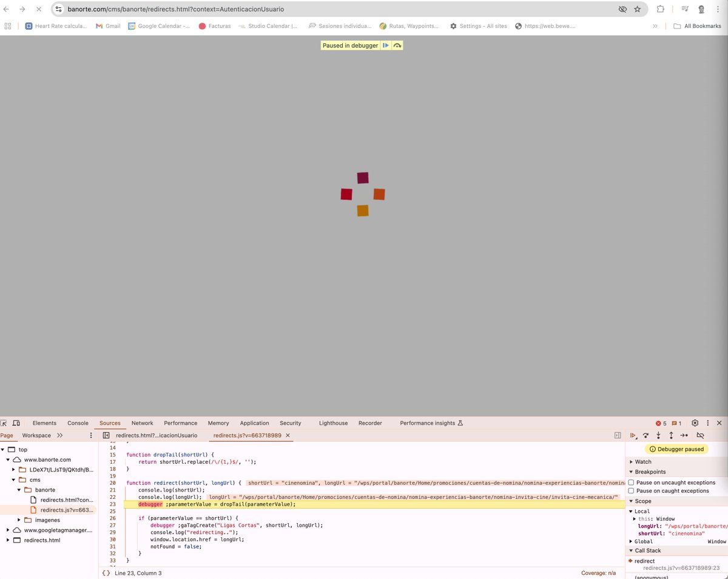Toggle debugger sidebar icon above pane
The height and width of the screenshot is (579, 728).
click(x=618, y=435)
